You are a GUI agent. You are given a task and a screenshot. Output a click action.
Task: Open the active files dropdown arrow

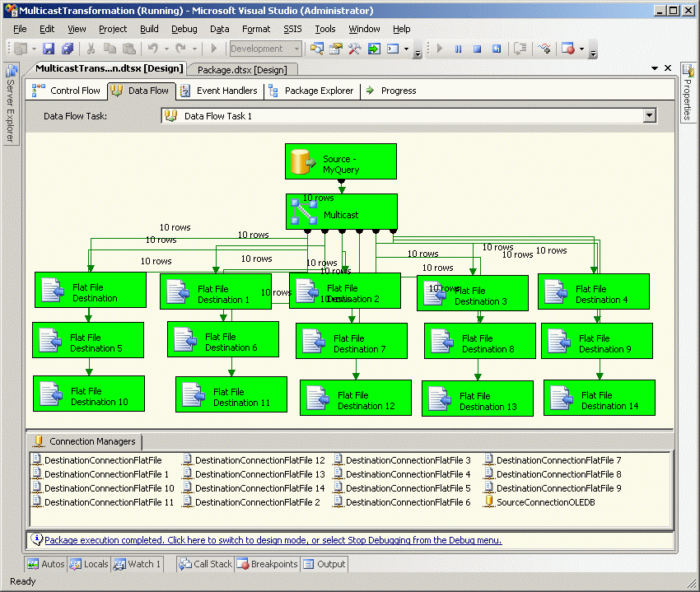coord(655,69)
